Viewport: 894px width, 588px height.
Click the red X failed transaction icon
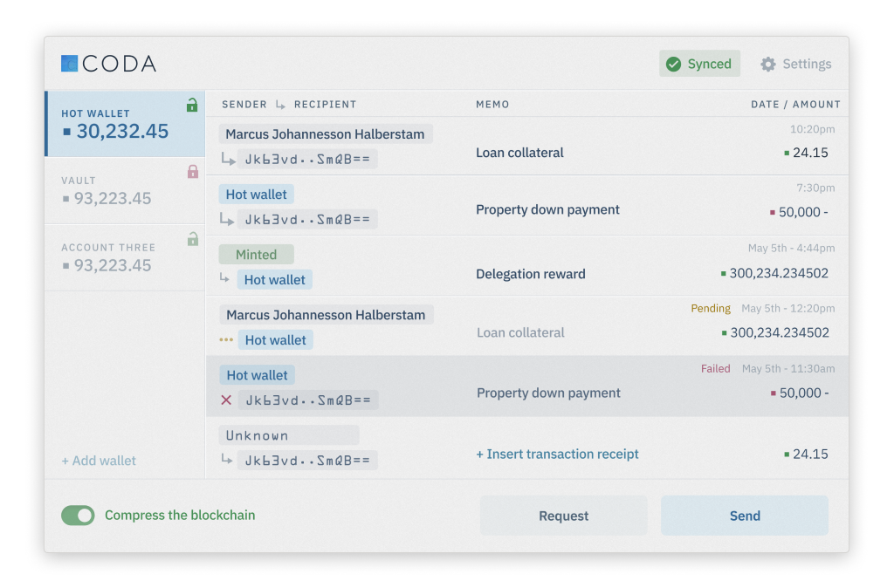pyautogui.click(x=226, y=400)
